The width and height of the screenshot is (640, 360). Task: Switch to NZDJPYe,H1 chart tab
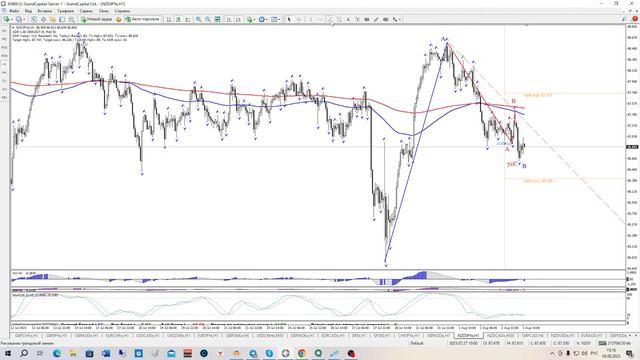(468, 335)
